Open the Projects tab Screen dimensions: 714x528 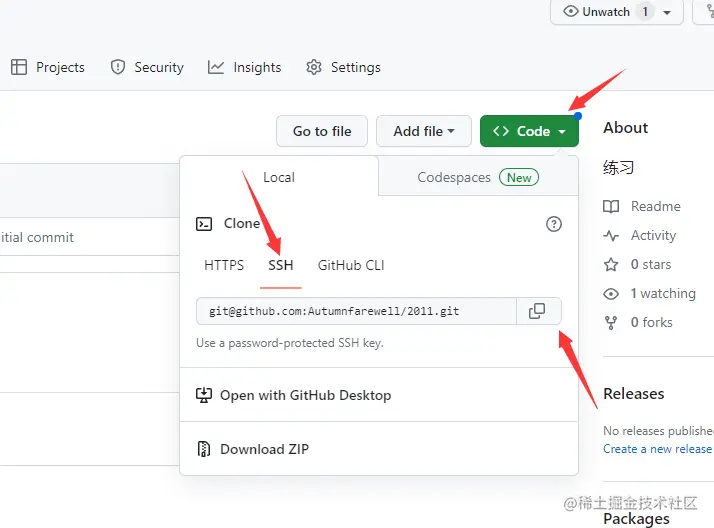pos(47,67)
